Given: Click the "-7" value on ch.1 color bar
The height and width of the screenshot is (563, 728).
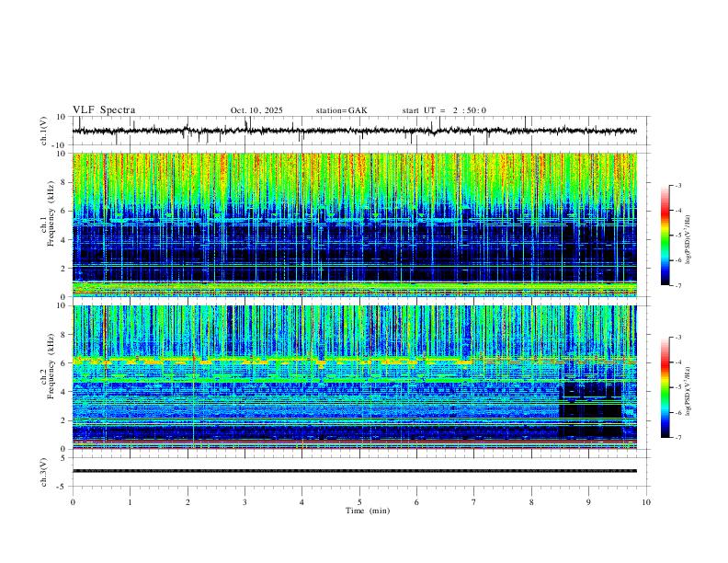Looking at the screenshot, I should click(677, 286).
